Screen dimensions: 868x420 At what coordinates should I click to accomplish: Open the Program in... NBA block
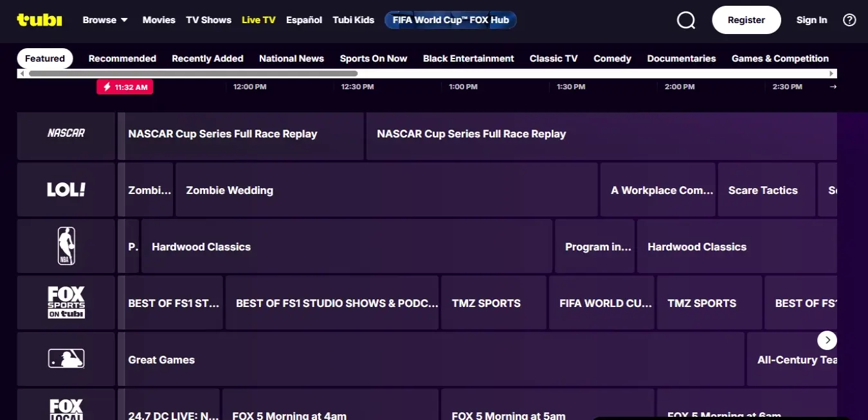595,246
